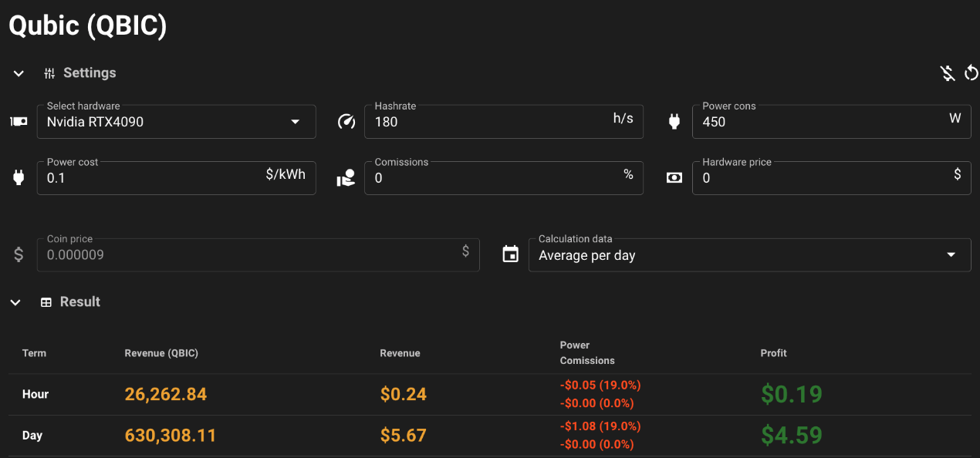Image resolution: width=980 pixels, height=458 pixels.
Task: Click the plug icon beside Power cons
Action: pos(674,122)
